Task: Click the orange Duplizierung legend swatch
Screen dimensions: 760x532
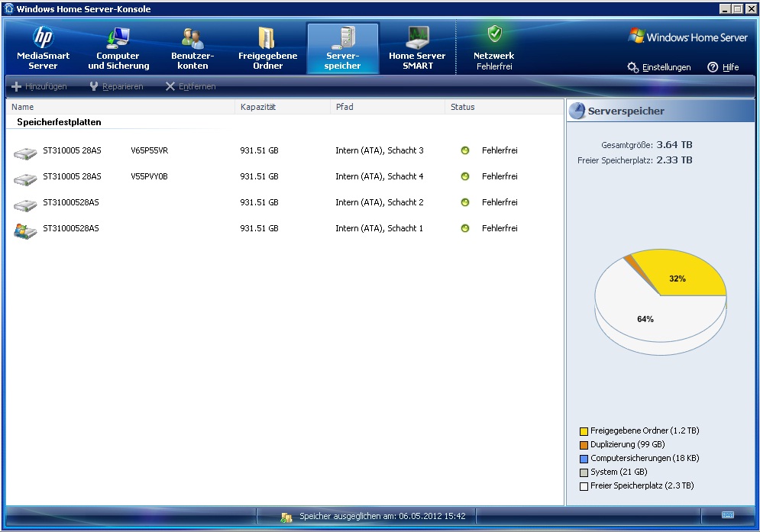Action: (584, 445)
